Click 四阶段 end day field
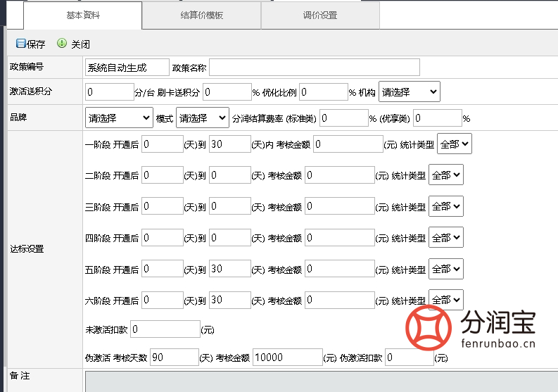 230,237
